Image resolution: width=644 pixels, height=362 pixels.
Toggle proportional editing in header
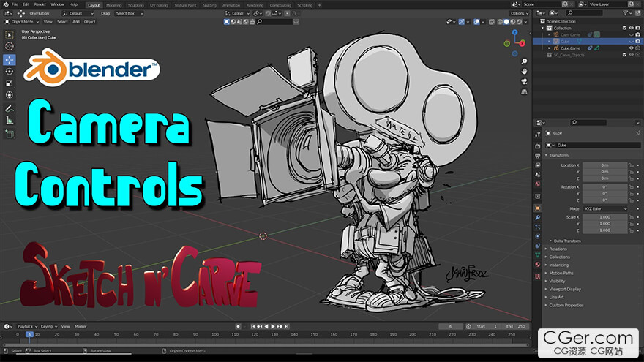tap(287, 14)
